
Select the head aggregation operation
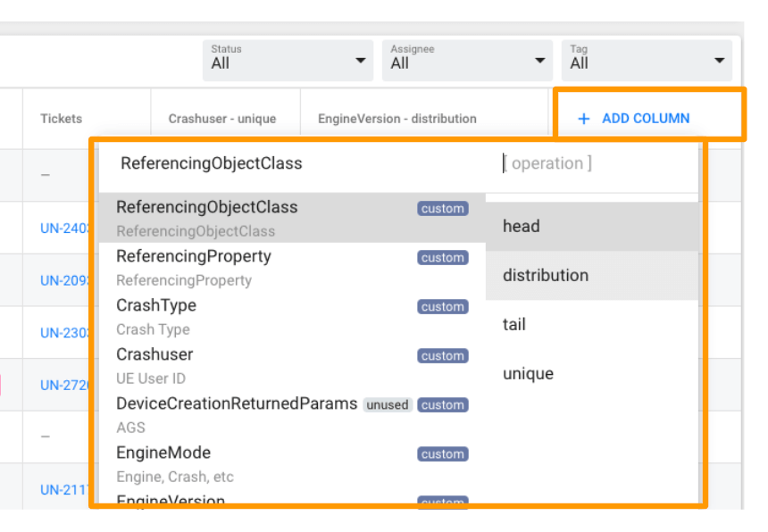click(x=521, y=226)
